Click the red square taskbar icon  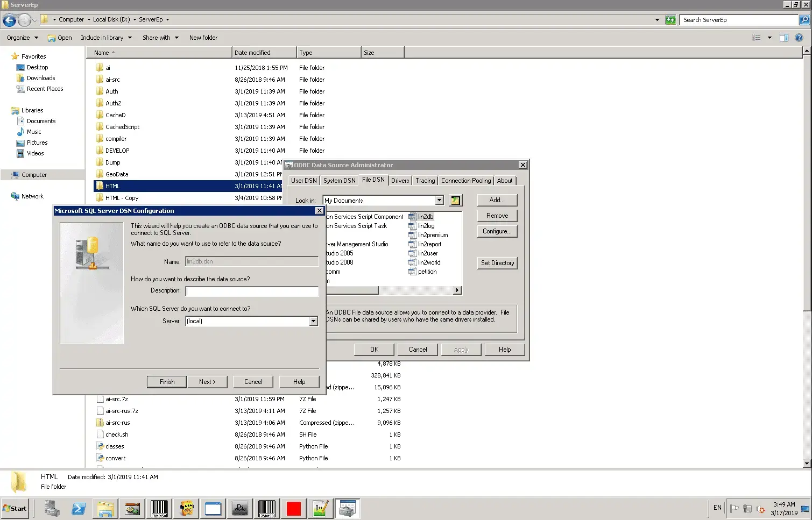tap(294, 508)
